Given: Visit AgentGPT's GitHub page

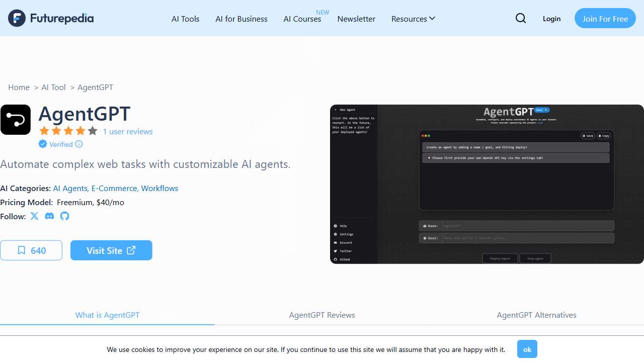Looking at the screenshot, I should coord(64,216).
